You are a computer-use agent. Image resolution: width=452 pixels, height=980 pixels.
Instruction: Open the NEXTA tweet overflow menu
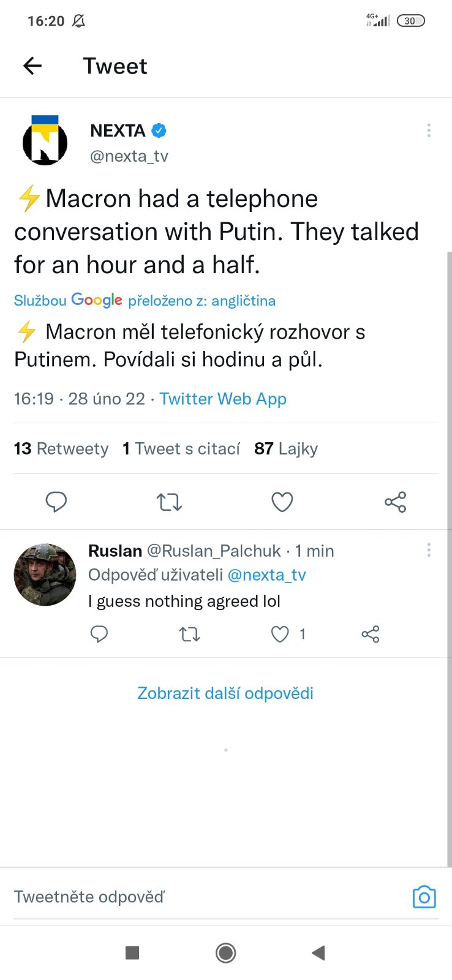click(429, 130)
